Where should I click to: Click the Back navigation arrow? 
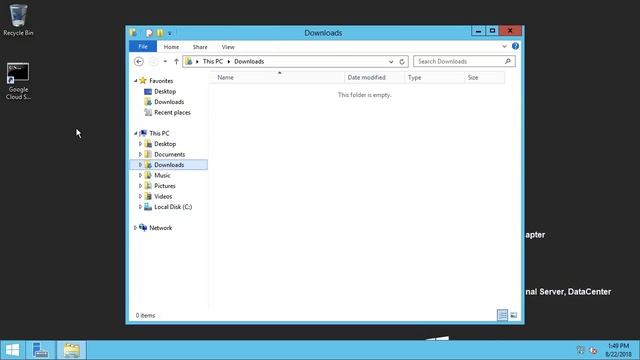[x=139, y=62]
